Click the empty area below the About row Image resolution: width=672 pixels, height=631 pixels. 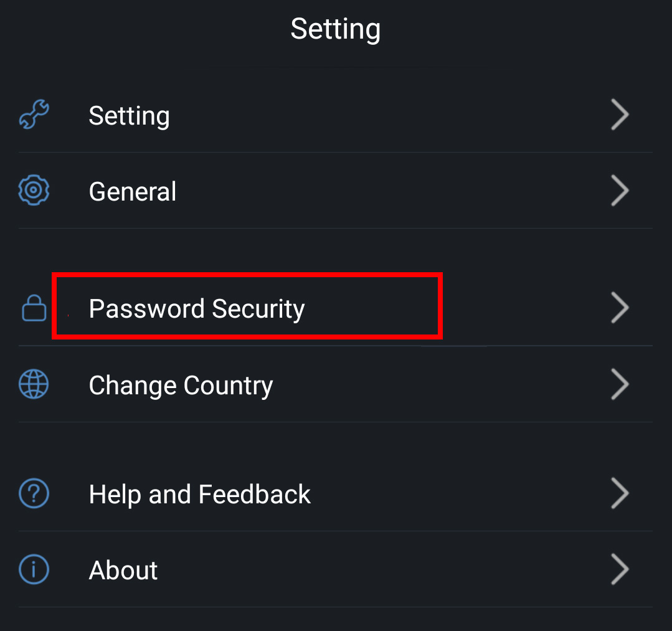tap(335, 619)
